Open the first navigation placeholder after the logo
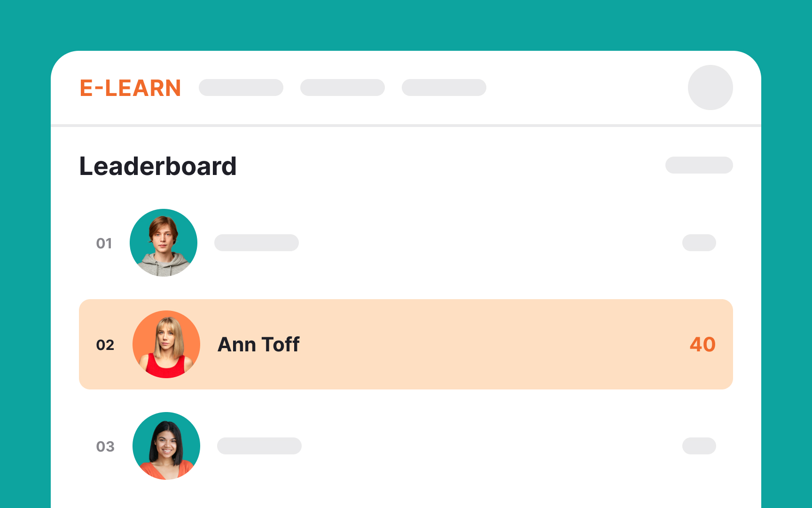The width and height of the screenshot is (812, 508). point(241,87)
